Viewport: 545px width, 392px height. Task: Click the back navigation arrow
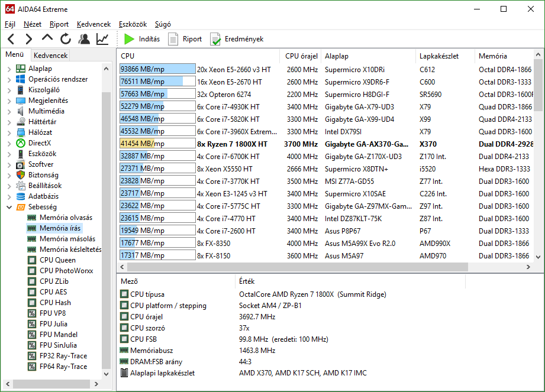point(11,39)
